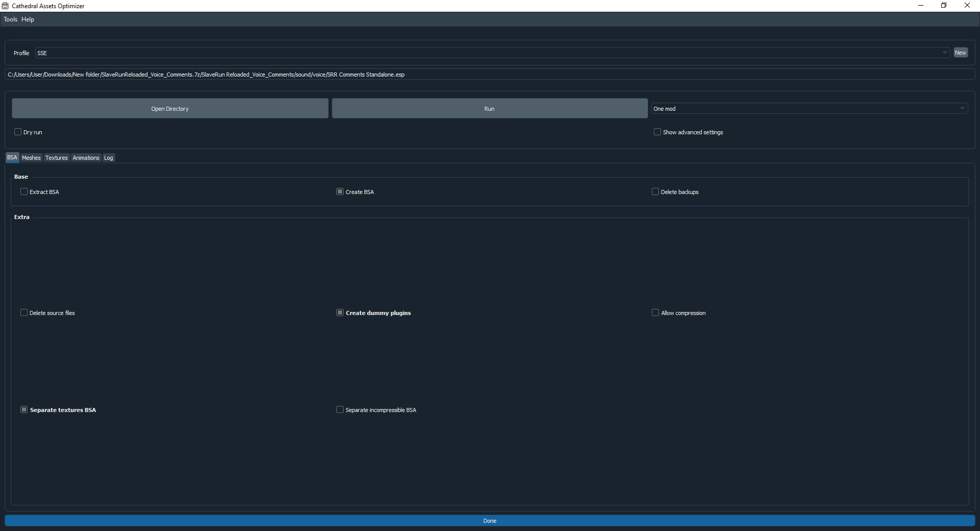
Task: Switch to the Meshes tab
Action: point(31,158)
